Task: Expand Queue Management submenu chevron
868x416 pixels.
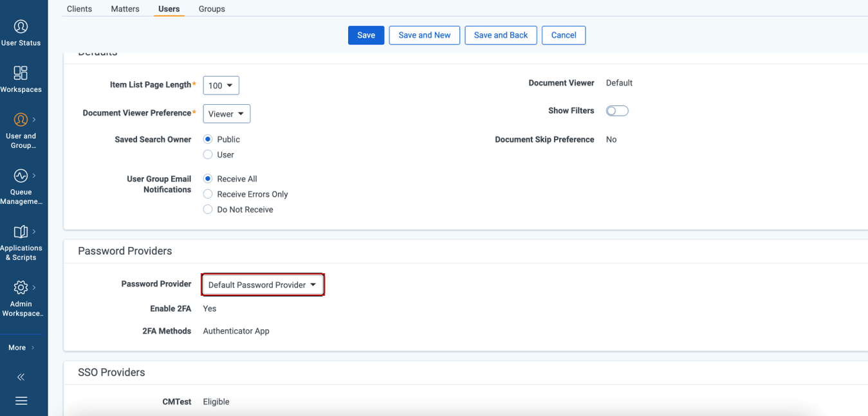Action: [x=34, y=176]
